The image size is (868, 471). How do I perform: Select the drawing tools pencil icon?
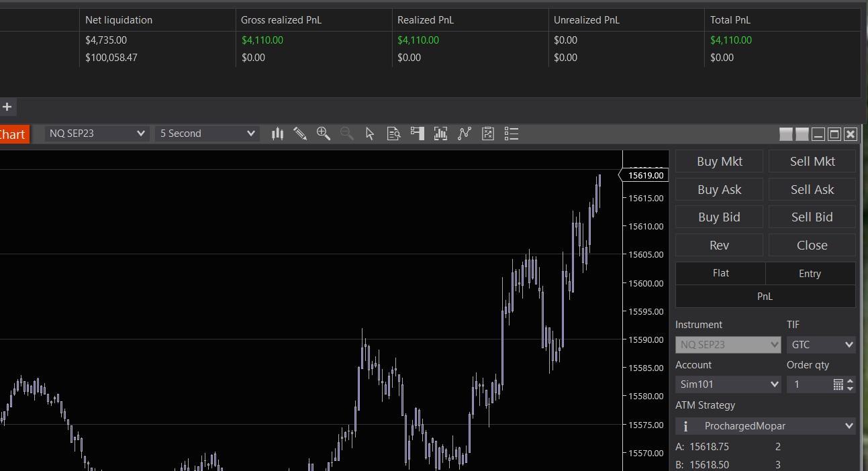point(300,134)
